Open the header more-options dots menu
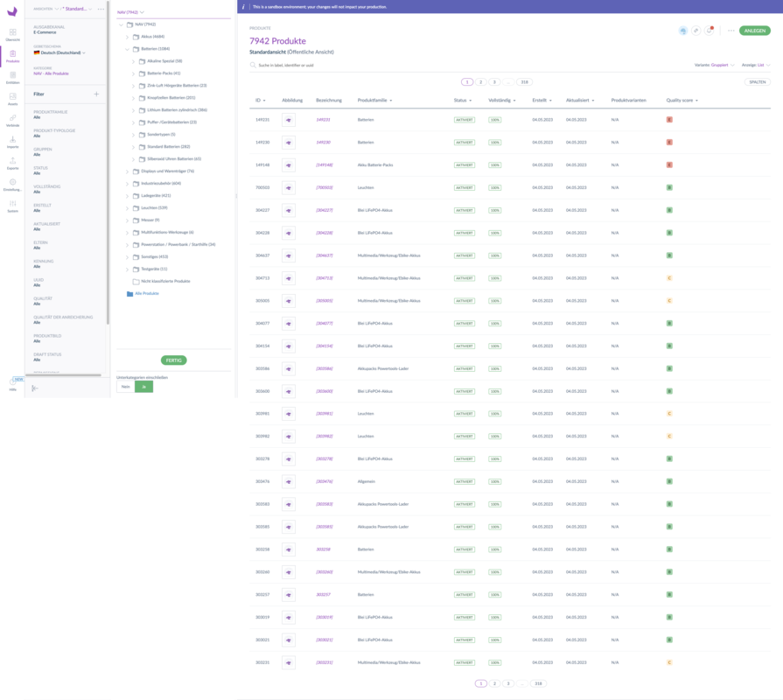 click(731, 31)
